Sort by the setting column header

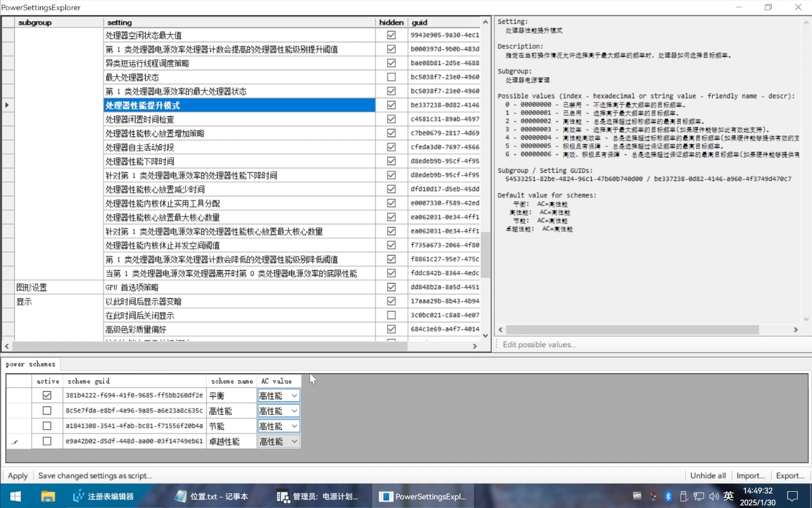point(240,22)
